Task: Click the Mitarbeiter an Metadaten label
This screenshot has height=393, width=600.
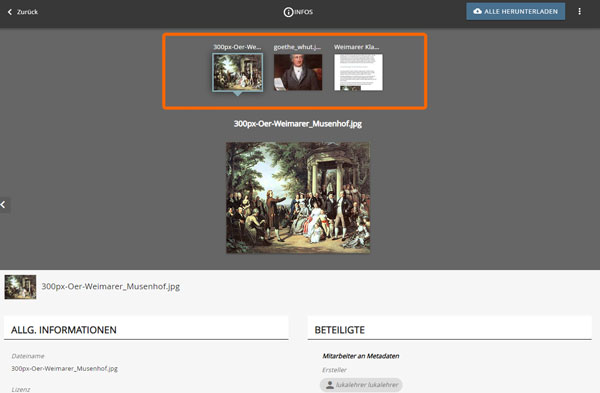Action: click(x=360, y=356)
